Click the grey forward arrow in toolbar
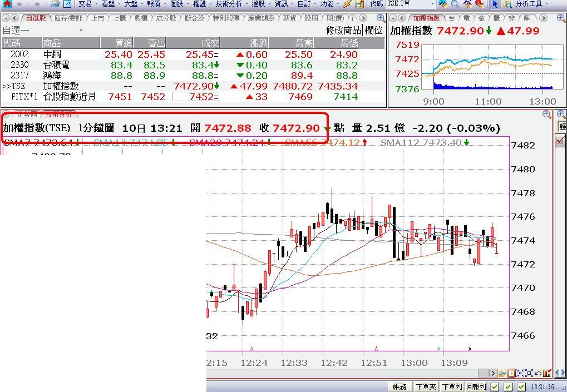This screenshot has width=567, height=392. point(37,4)
